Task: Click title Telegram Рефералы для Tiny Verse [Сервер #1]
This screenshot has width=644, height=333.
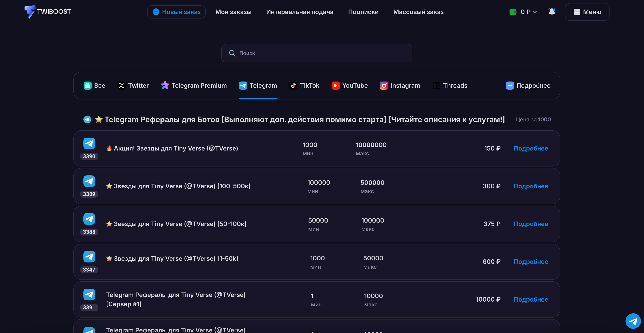Action: (x=176, y=299)
